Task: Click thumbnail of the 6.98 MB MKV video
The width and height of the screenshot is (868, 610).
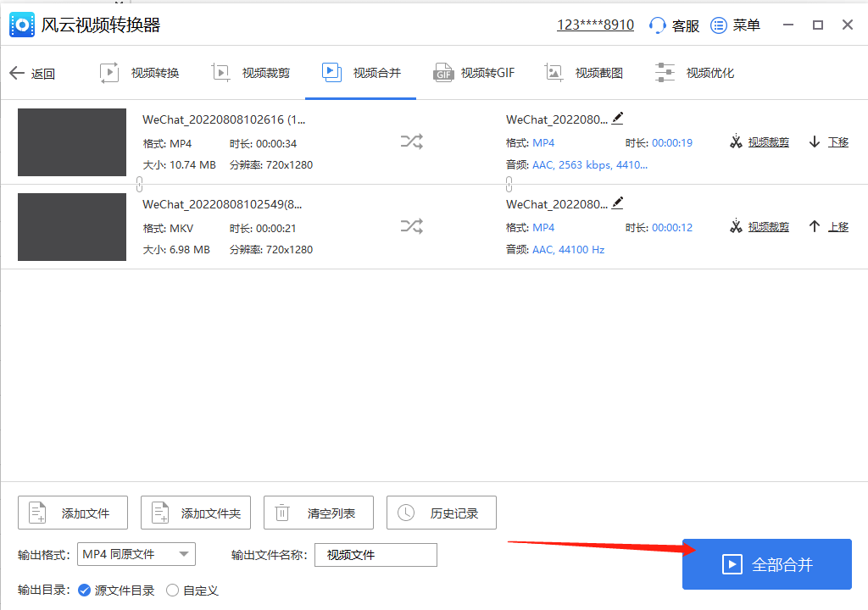Action: (72, 227)
